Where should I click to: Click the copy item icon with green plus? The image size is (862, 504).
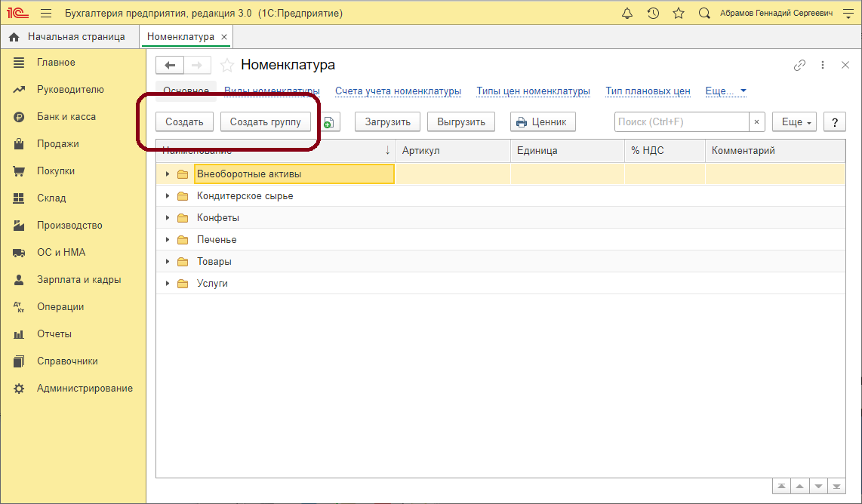pos(328,122)
